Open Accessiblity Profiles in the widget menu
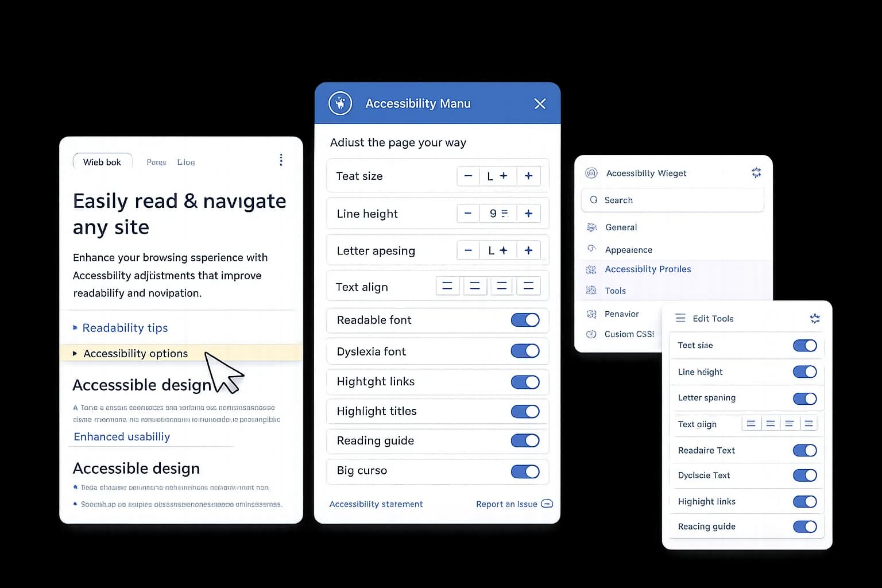 pos(648,269)
